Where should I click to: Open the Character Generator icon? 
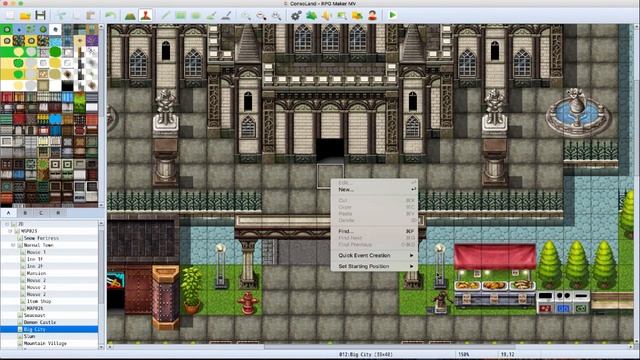[372, 16]
